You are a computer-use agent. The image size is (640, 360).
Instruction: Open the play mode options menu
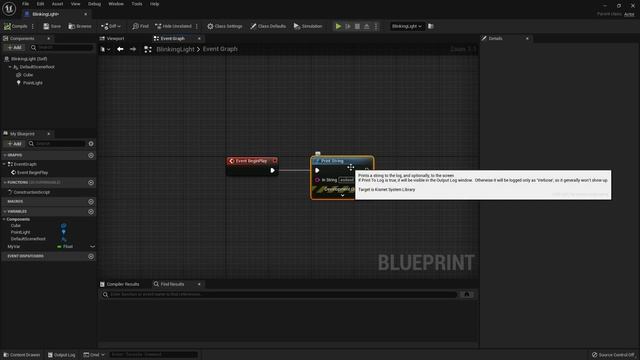[x=376, y=26]
